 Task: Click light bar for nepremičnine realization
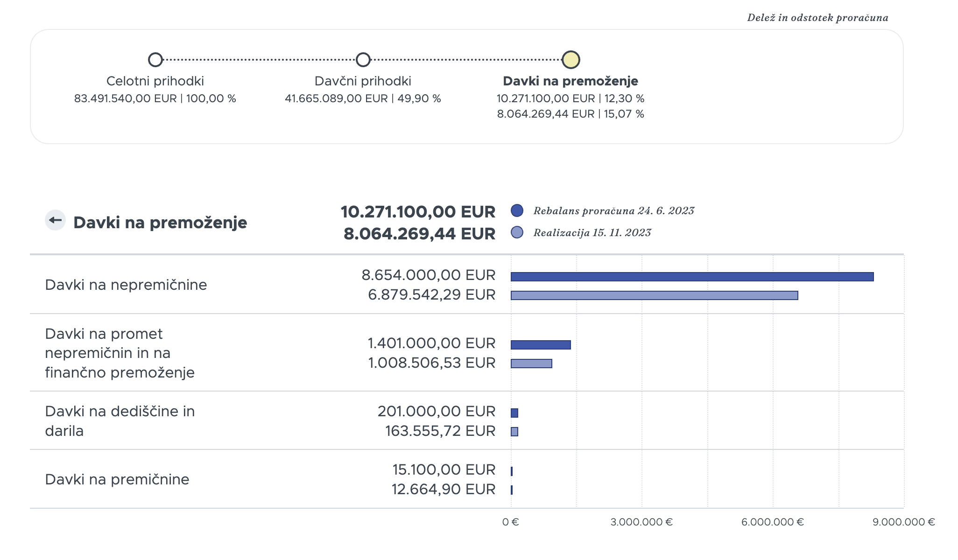click(x=655, y=295)
